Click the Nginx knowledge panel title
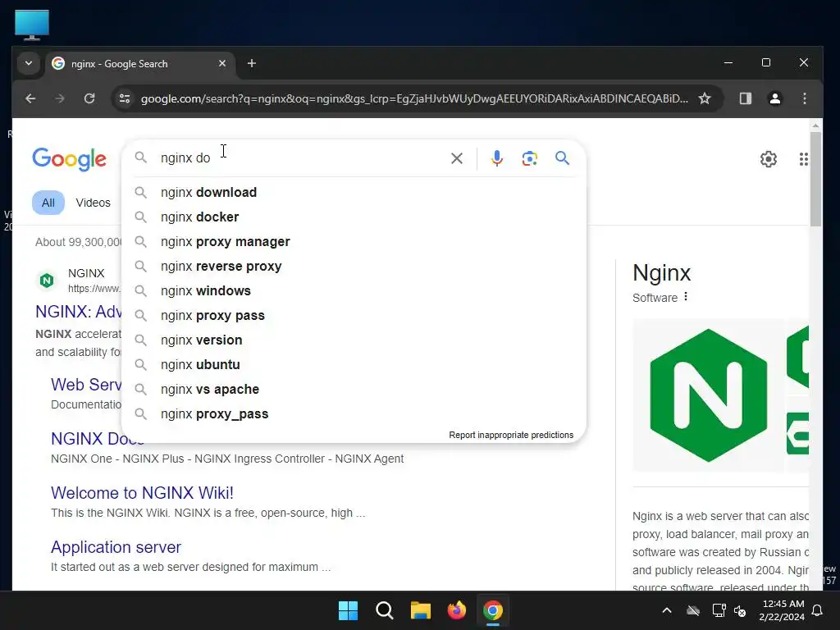Viewport: 840px width, 630px height. click(662, 272)
